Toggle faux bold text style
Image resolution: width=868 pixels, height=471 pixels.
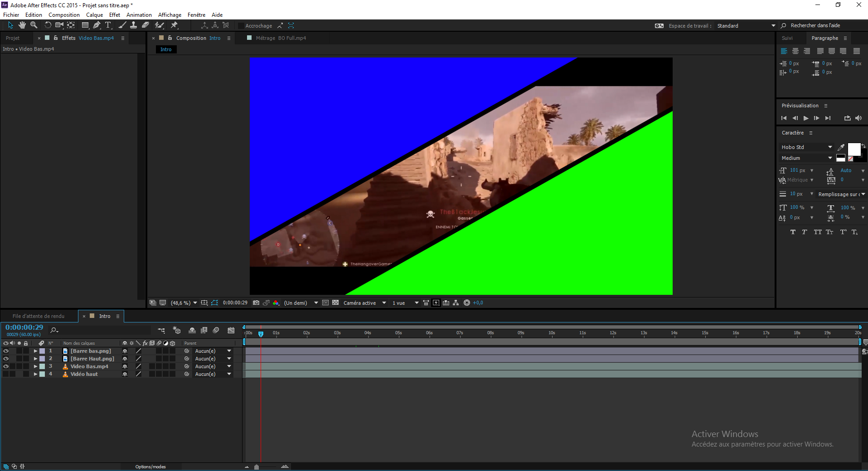click(x=793, y=232)
